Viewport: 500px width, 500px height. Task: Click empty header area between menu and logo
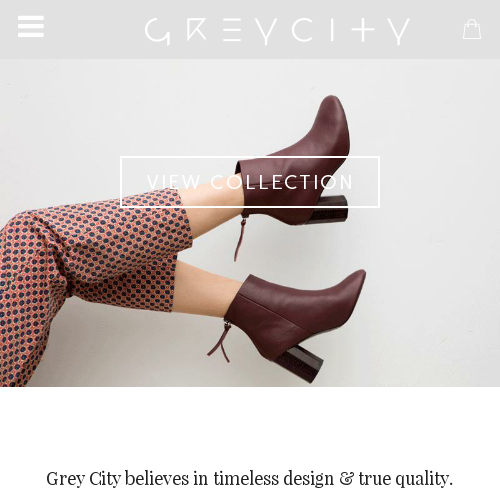(x=94, y=29)
